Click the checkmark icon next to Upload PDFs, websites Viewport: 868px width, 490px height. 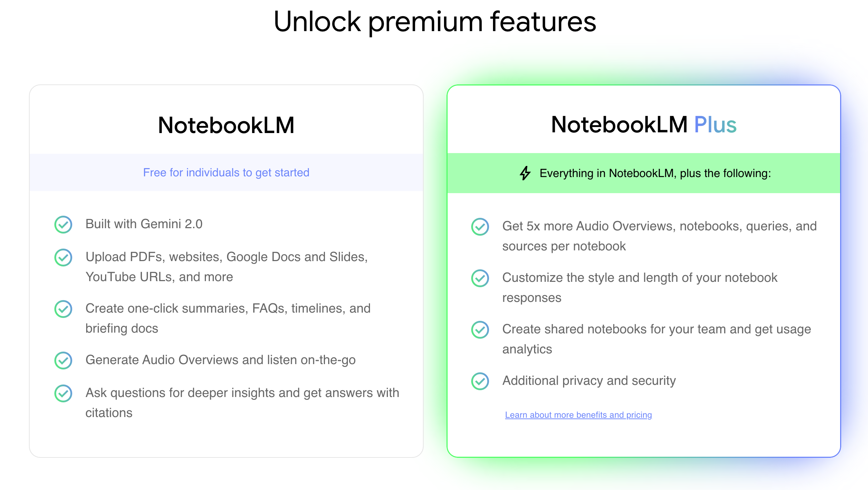(x=63, y=258)
